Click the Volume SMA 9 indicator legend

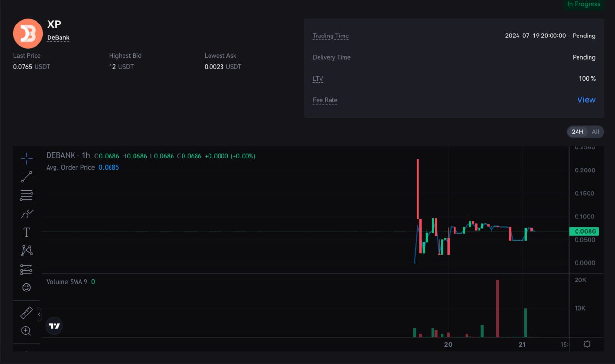click(x=67, y=282)
